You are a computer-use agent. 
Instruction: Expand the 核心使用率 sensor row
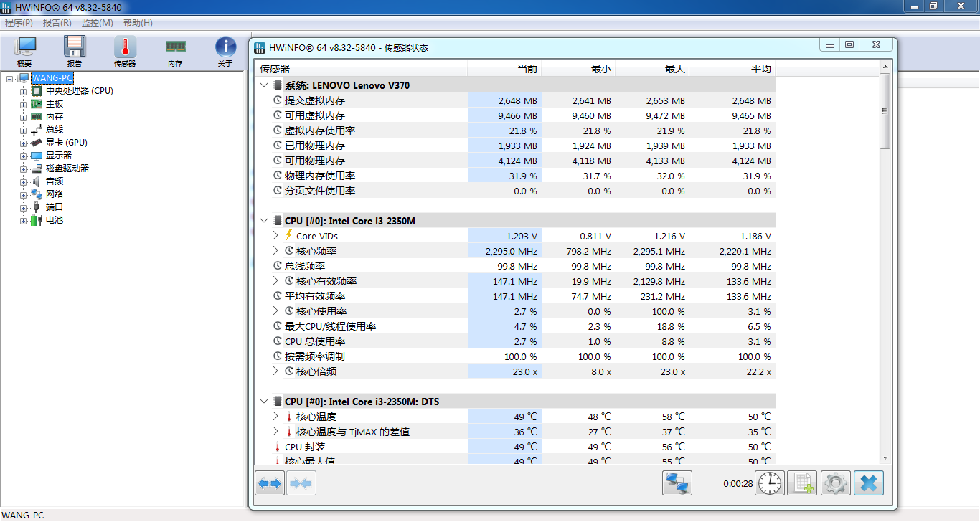coord(276,310)
